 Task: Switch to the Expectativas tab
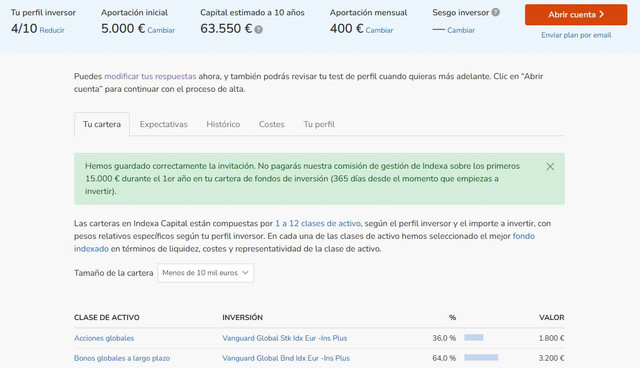[x=163, y=124]
